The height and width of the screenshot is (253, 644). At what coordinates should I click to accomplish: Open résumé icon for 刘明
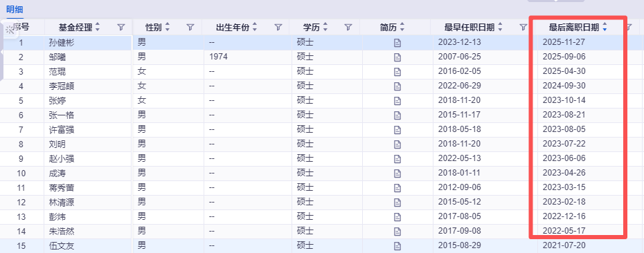[397, 144]
